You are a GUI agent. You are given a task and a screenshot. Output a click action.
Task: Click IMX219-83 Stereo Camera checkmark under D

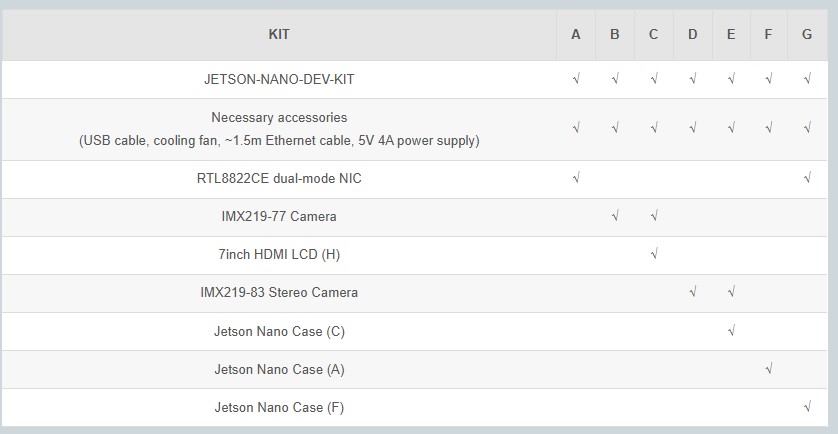[693, 292]
